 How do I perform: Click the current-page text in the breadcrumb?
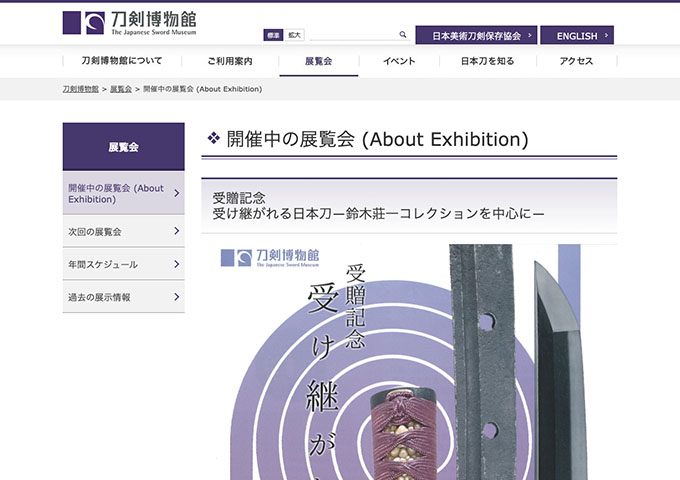(x=203, y=89)
